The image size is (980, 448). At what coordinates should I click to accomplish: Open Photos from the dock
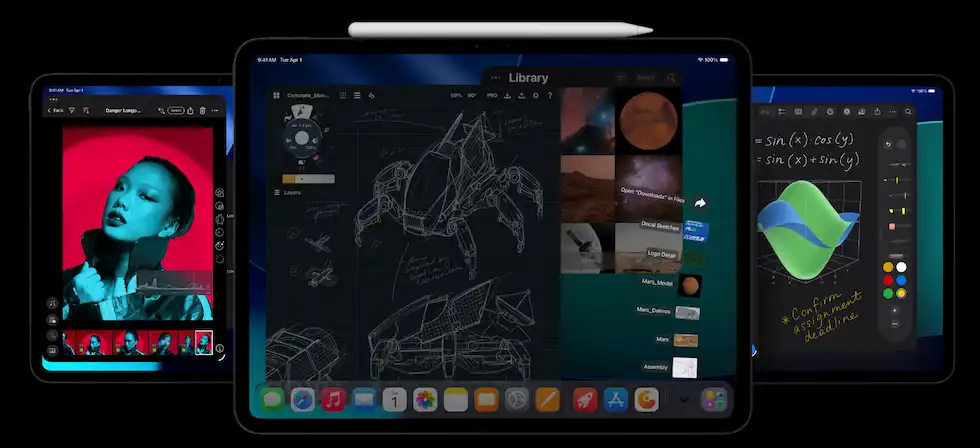425,399
